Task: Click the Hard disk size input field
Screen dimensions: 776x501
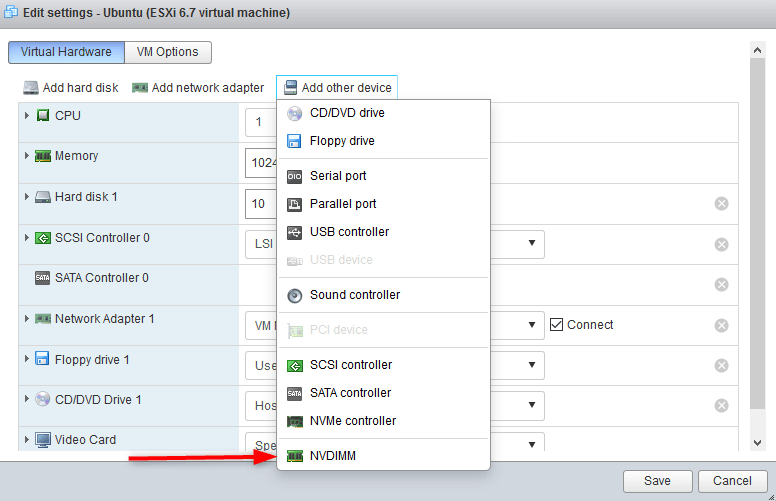Action: [x=261, y=203]
